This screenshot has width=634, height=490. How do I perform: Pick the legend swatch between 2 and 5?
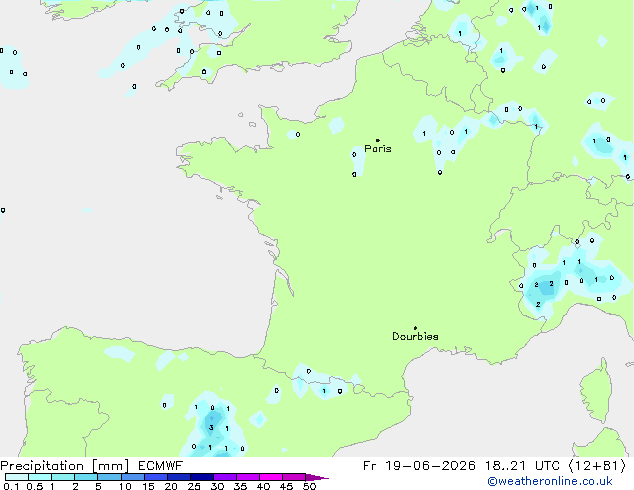(86, 477)
